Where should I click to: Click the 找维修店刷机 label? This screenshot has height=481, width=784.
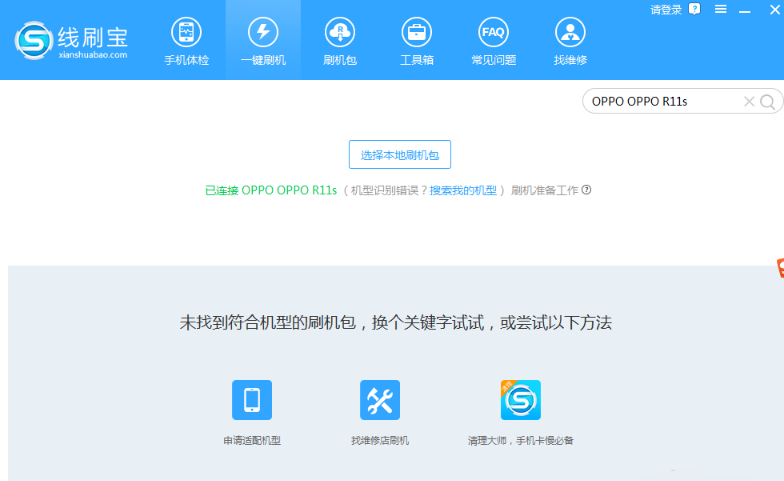[380, 440]
